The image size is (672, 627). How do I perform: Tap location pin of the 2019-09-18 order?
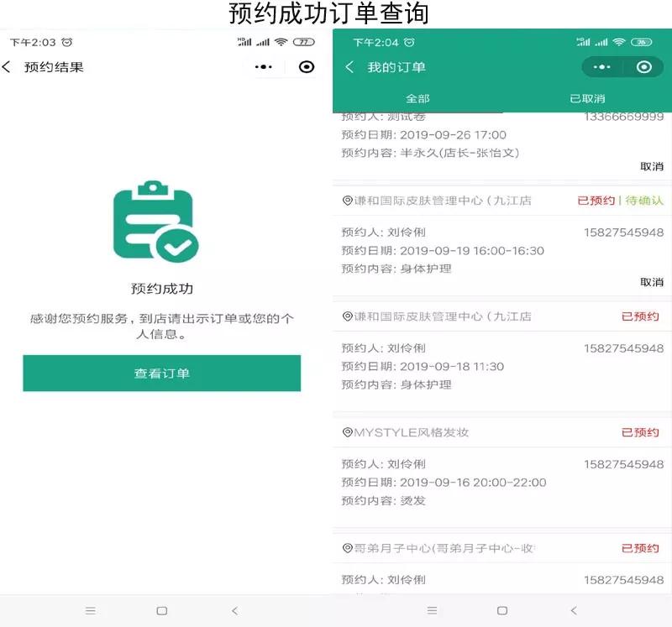[x=347, y=316]
